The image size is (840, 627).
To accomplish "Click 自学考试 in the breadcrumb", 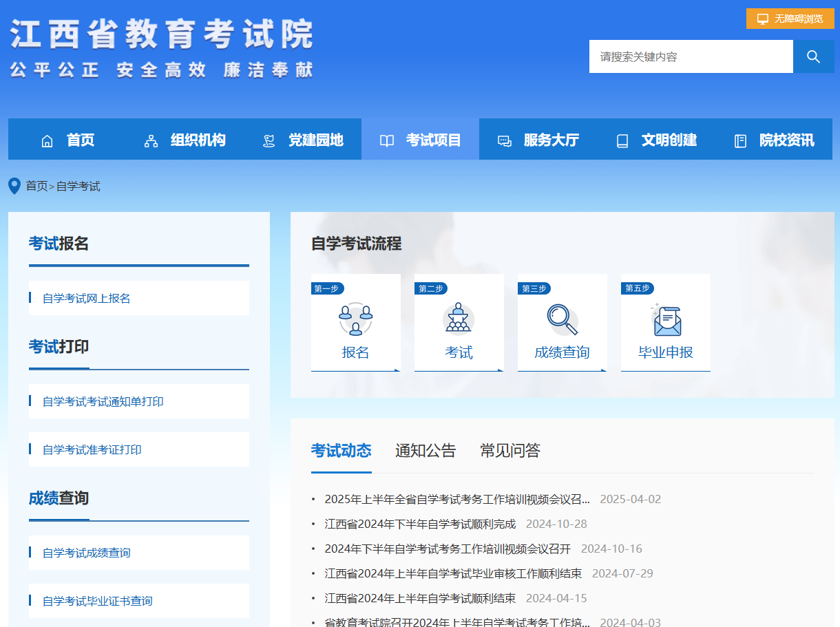I will tap(78, 186).
